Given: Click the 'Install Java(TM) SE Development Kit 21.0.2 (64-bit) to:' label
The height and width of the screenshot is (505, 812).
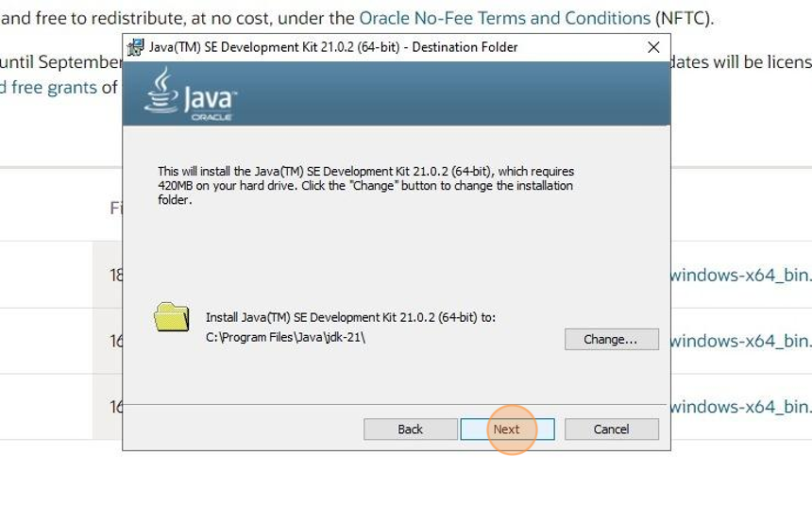Looking at the screenshot, I should point(350,317).
